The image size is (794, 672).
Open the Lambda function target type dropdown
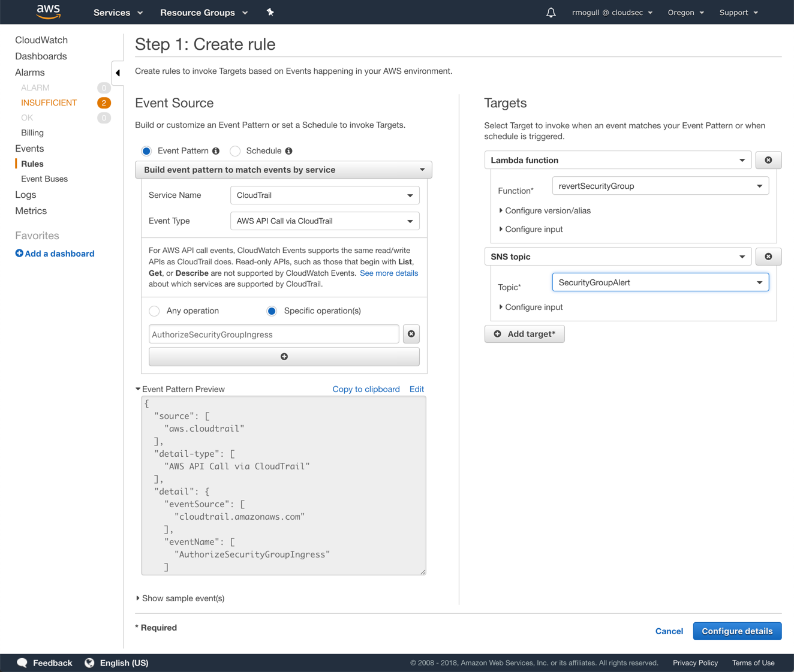tap(618, 160)
